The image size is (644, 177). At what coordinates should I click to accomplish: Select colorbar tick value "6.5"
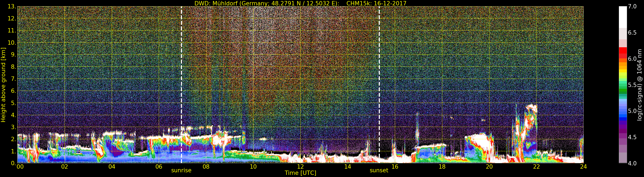632,33
